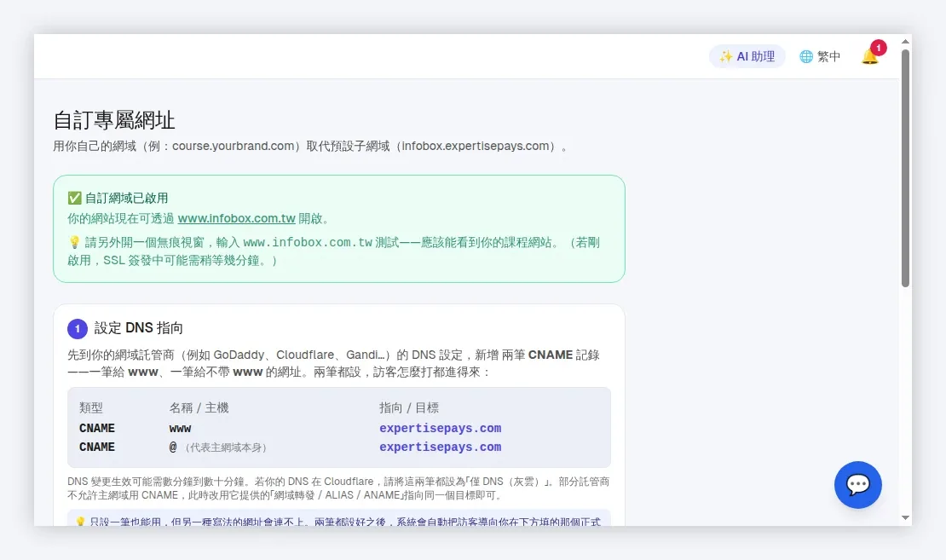Click the red notification count badge
The width and height of the screenshot is (946, 560).
(x=879, y=48)
